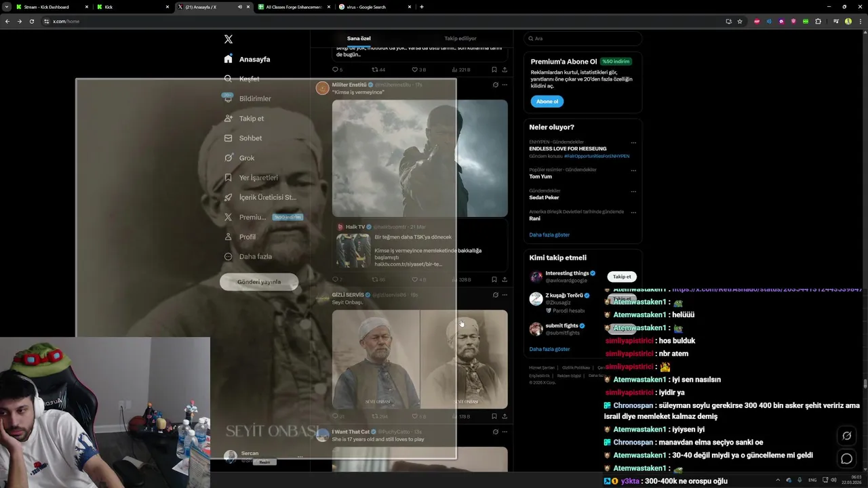Click Grok icon on GİZLİ SERVİS post

(496, 295)
